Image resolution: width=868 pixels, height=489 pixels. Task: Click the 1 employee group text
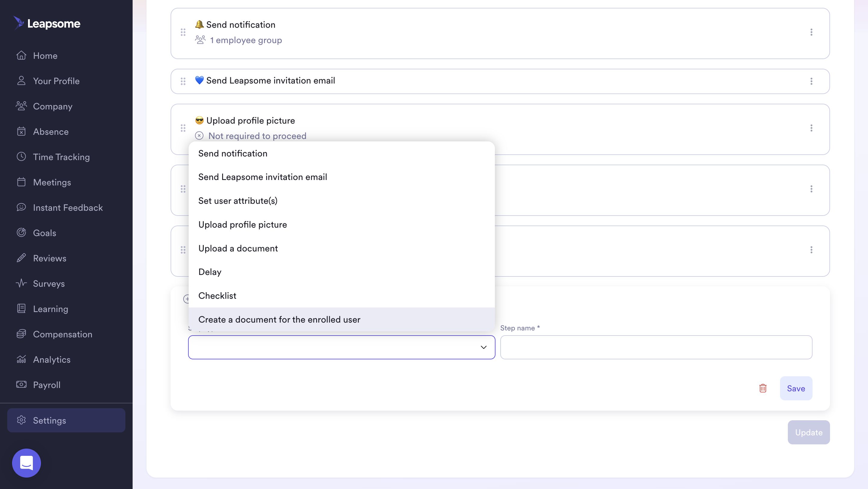pos(246,40)
